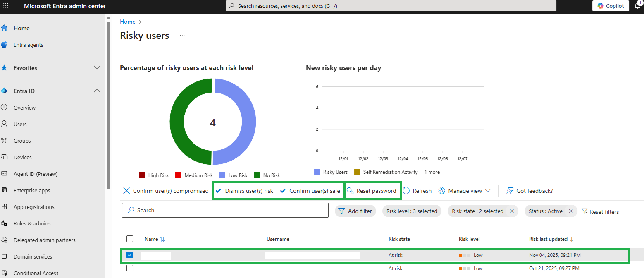Screen dimensions: 644x278
Task: Click the Devices icon in sidebar
Action: [x=4, y=157]
